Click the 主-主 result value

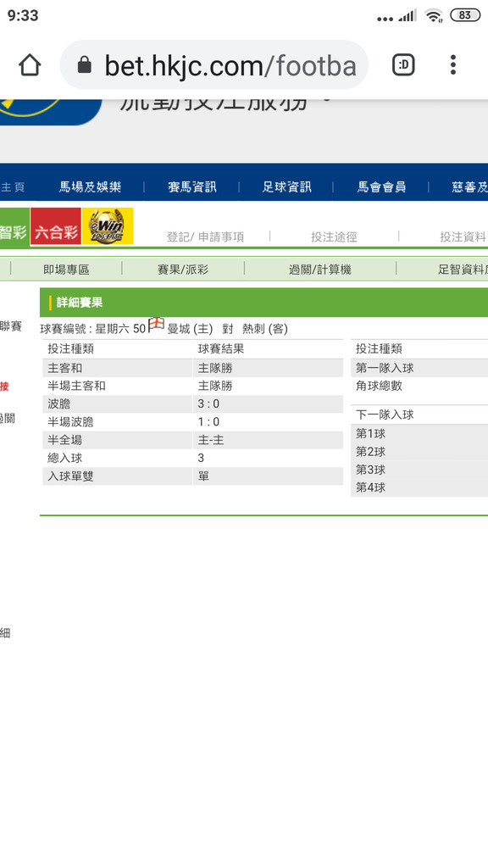click(211, 440)
